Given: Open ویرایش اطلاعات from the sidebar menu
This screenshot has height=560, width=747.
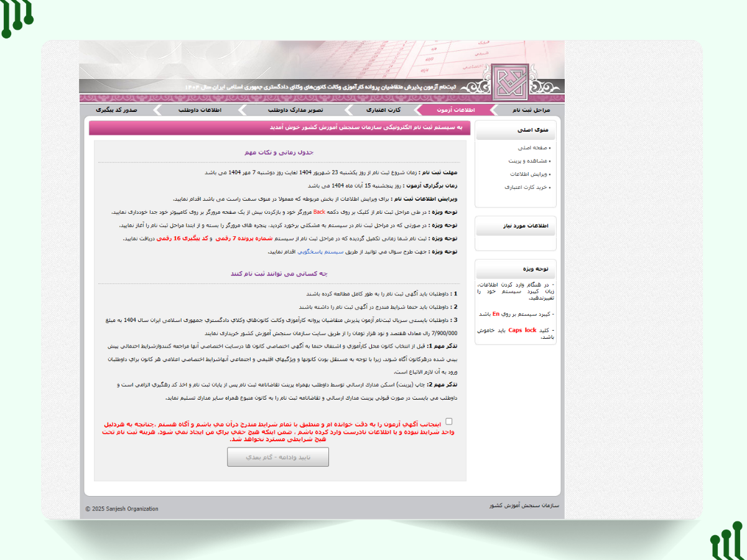Looking at the screenshot, I should 527,174.
